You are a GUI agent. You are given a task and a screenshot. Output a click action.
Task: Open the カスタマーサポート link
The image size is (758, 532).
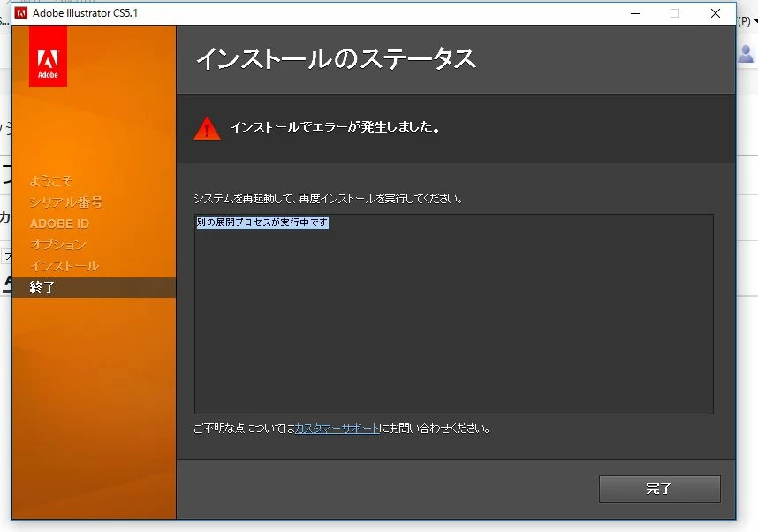(x=337, y=429)
